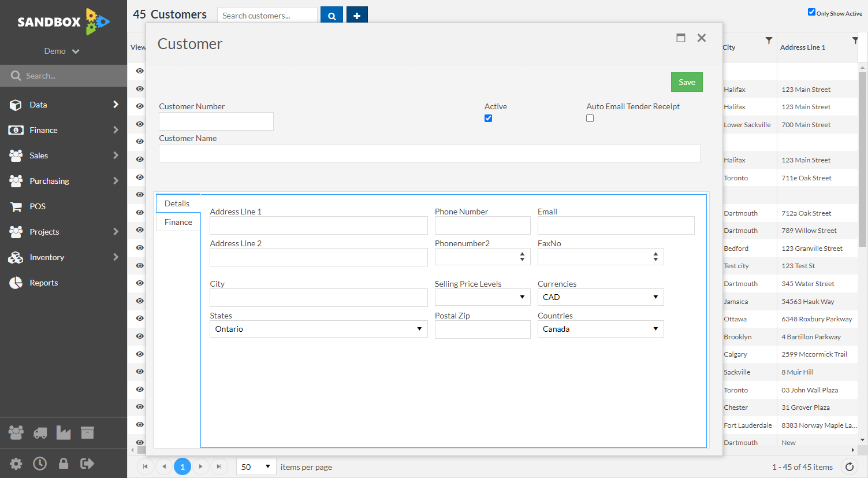Click the padlock lock icon in sidebar footer
This screenshot has height=478, width=868.
point(64,463)
